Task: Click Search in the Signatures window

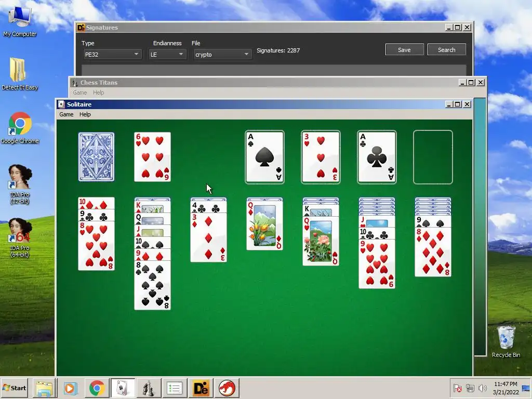Action: pyautogui.click(x=446, y=49)
